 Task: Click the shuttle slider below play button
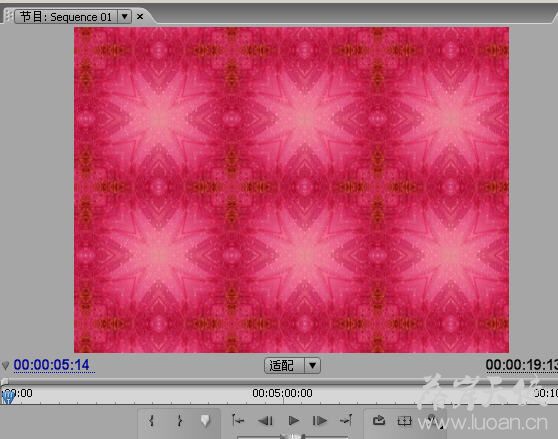293,436
